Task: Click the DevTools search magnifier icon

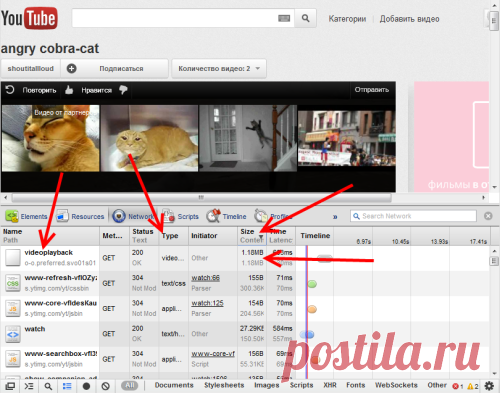Action: [x=48, y=386]
